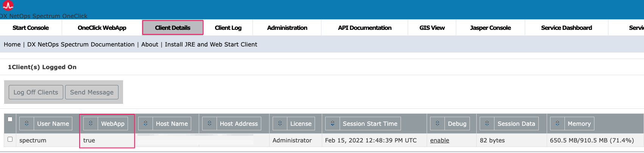Click the Broadcom logo icon
This screenshot has height=153, width=644.
pos(8,5)
